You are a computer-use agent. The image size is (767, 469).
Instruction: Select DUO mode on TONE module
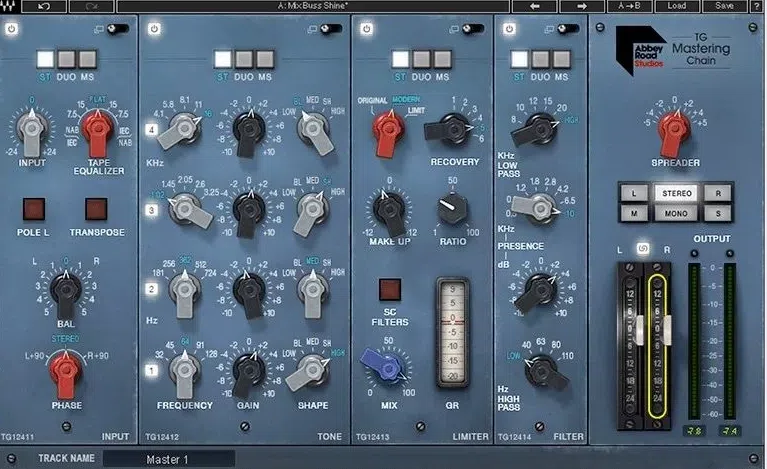(x=244, y=59)
